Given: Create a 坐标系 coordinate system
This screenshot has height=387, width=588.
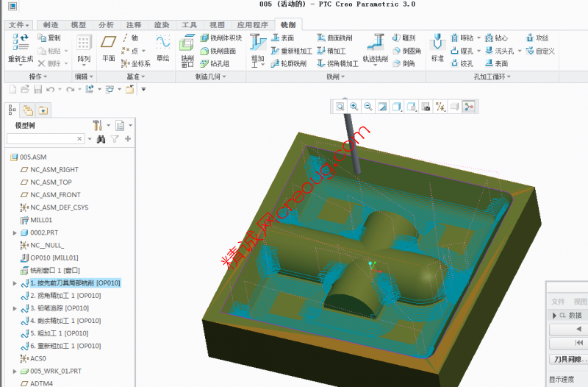Looking at the screenshot, I should coord(136,64).
